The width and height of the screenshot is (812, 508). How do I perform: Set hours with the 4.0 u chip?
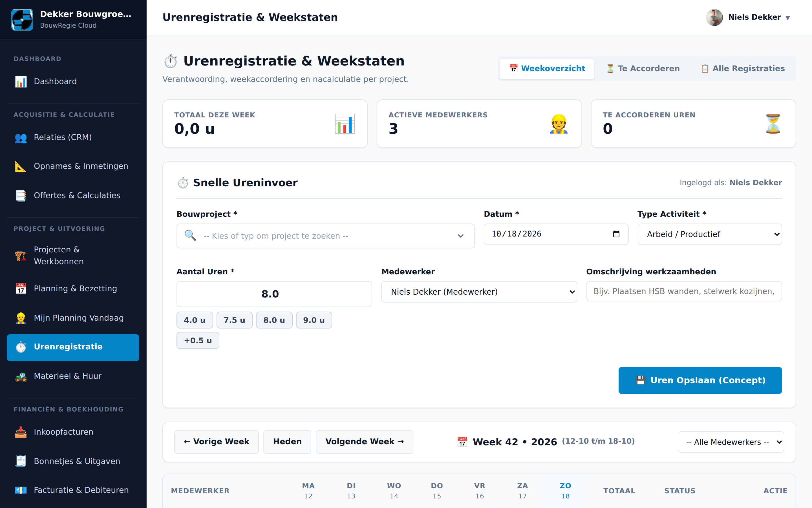click(195, 320)
